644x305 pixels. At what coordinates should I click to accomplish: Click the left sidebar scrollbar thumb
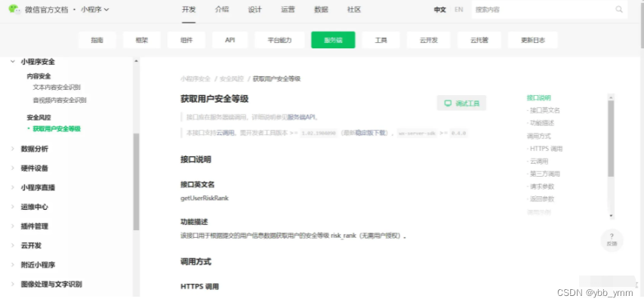tap(137, 182)
